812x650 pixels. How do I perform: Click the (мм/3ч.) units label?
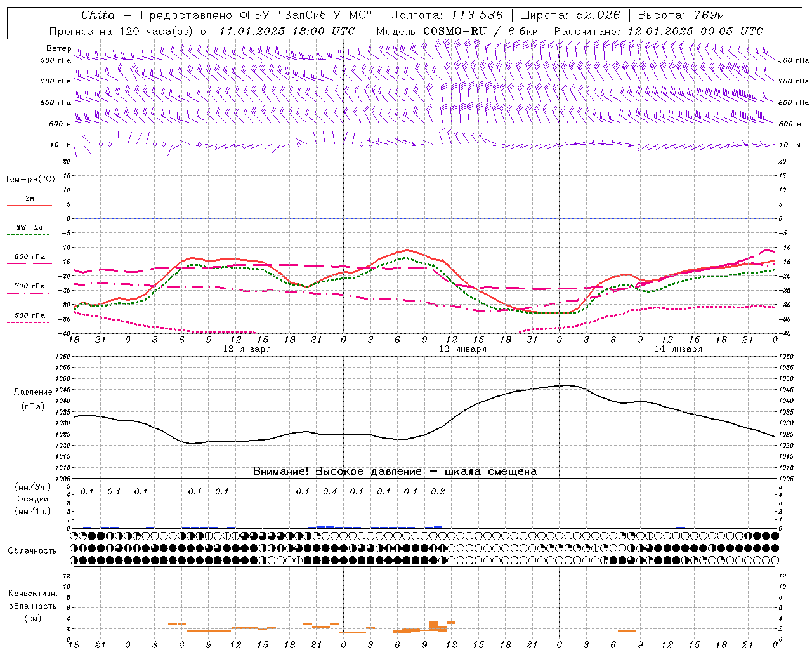tap(33, 487)
